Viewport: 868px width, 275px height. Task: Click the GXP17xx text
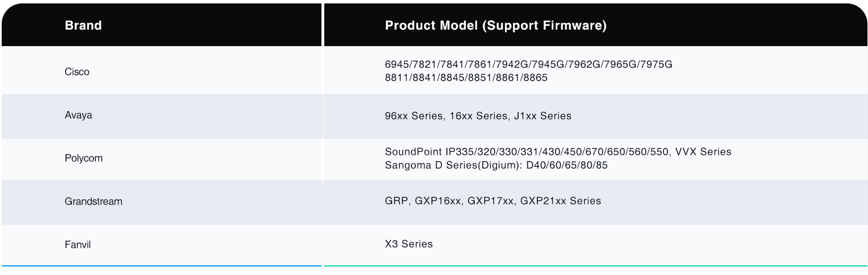click(491, 201)
